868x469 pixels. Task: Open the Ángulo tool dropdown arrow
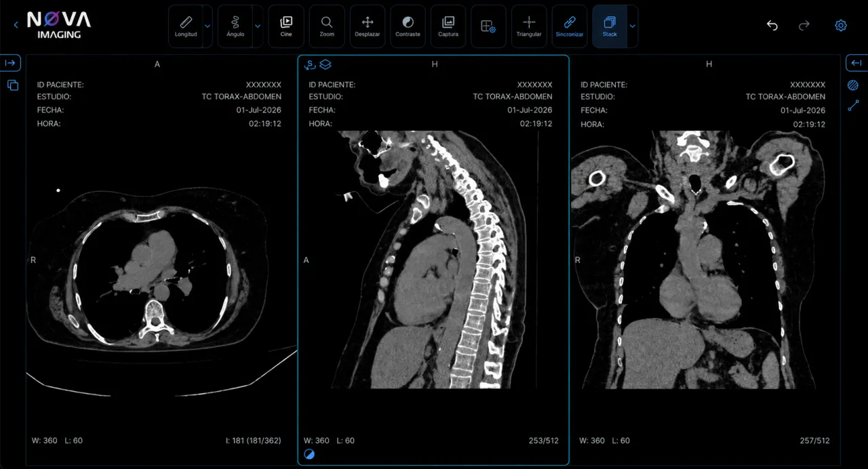coord(257,26)
